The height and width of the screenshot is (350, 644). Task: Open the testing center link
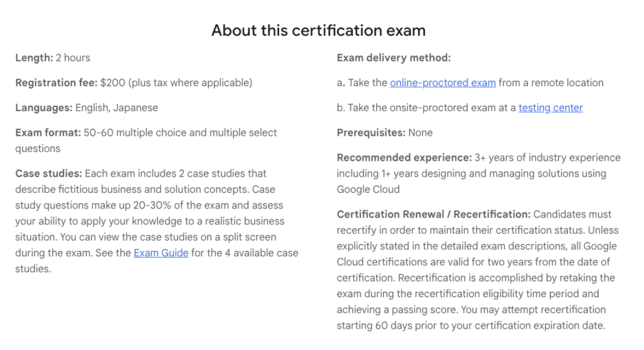tap(550, 108)
